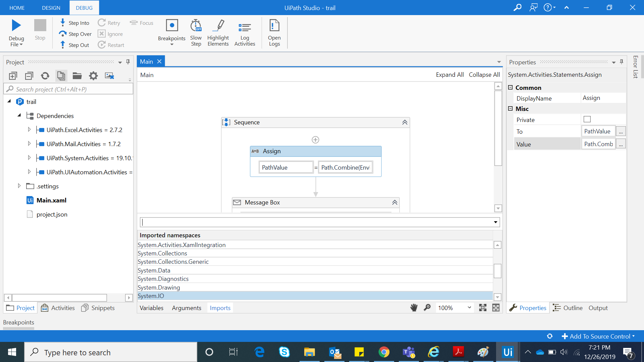Check the Private checkbox in Properties
Viewport: 644px width, 362px height.
[587, 119]
